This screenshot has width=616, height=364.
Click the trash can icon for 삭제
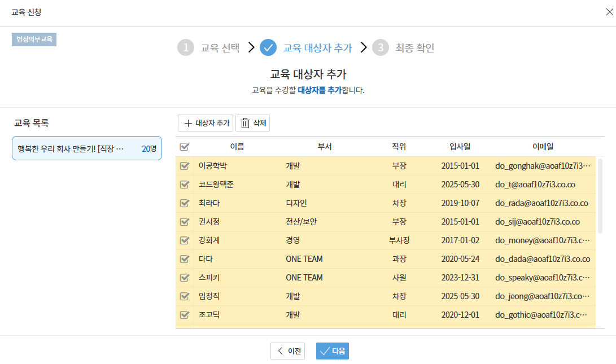click(245, 124)
